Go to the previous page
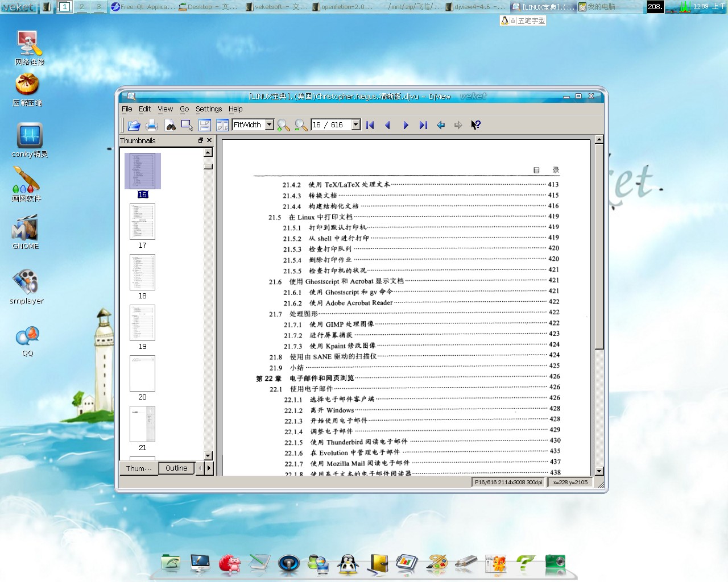Viewport: 728px width, 582px height. point(388,125)
